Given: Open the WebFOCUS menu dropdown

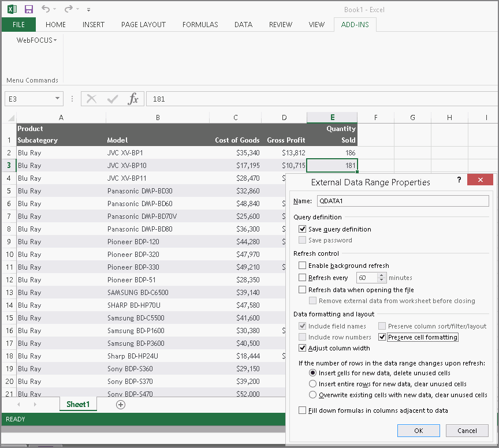Looking at the screenshot, I should pyautogui.click(x=36, y=40).
